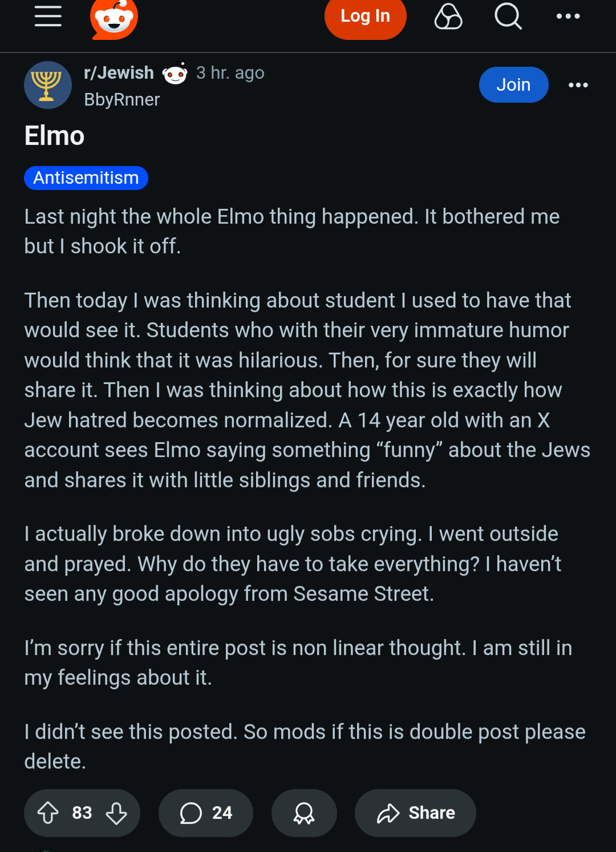
Task: Tap the Log In button
Action: pos(365,16)
